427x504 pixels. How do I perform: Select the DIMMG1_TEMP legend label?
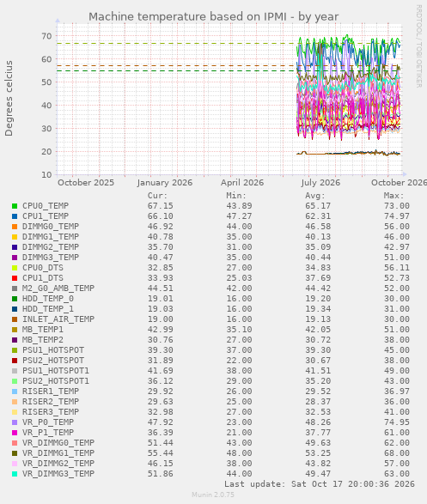point(51,237)
